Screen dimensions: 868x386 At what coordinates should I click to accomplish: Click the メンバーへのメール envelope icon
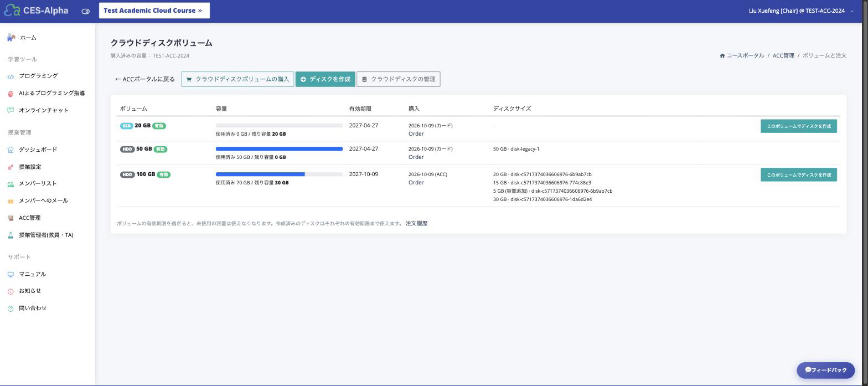pos(11,201)
